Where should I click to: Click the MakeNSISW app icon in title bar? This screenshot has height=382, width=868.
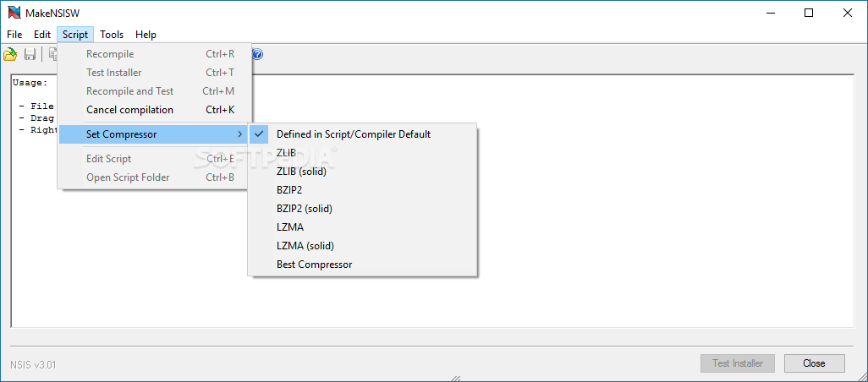[x=14, y=13]
